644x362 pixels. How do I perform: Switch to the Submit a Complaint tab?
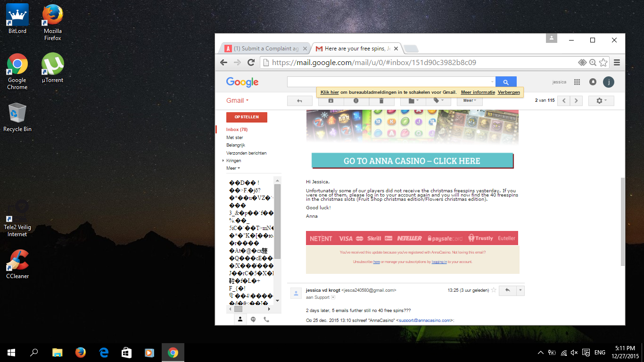(x=265, y=49)
